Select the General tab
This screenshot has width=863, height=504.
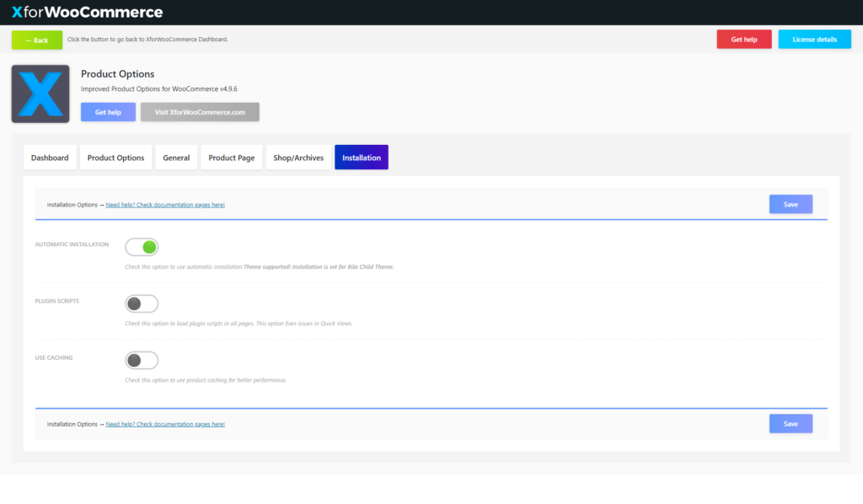[176, 158]
